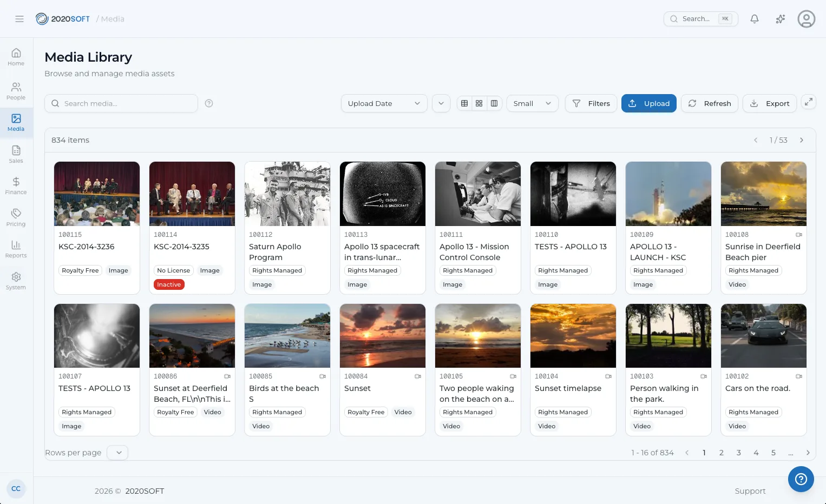Go to next page using top chevron
The image size is (826, 504).
[802, 140]
